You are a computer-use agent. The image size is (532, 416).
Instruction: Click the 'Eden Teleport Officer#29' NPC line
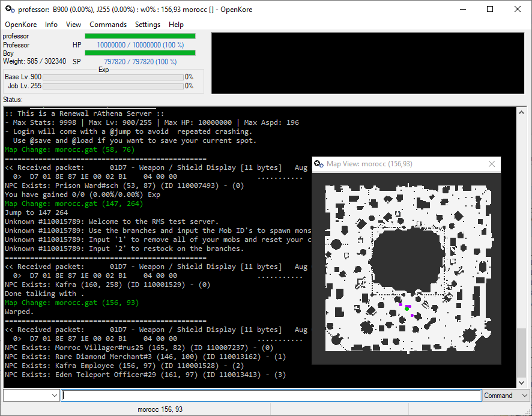click(145, 375)
